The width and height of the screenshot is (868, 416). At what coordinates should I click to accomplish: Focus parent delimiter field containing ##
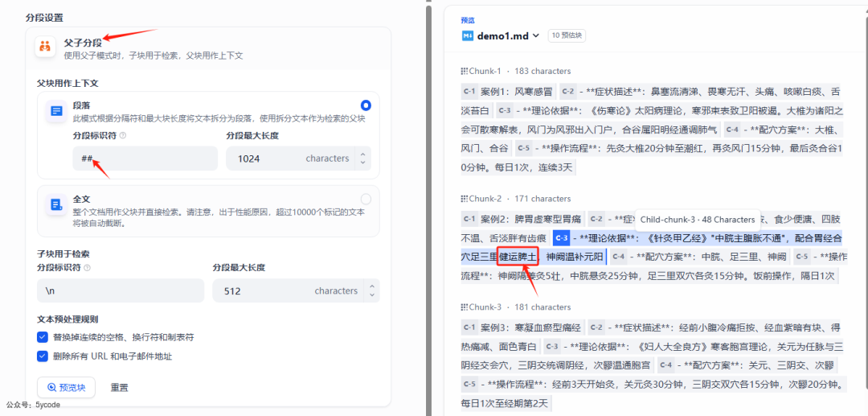click(x=145, y=159)
